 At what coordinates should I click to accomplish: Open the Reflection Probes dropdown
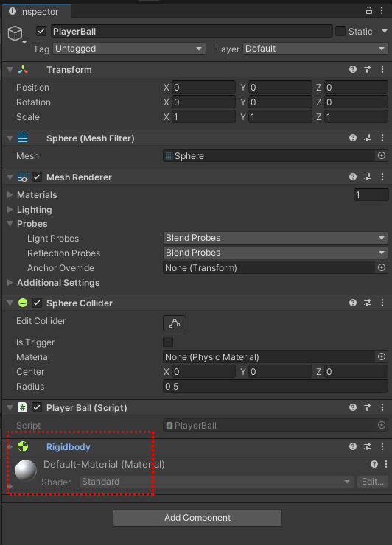point(275,253)
